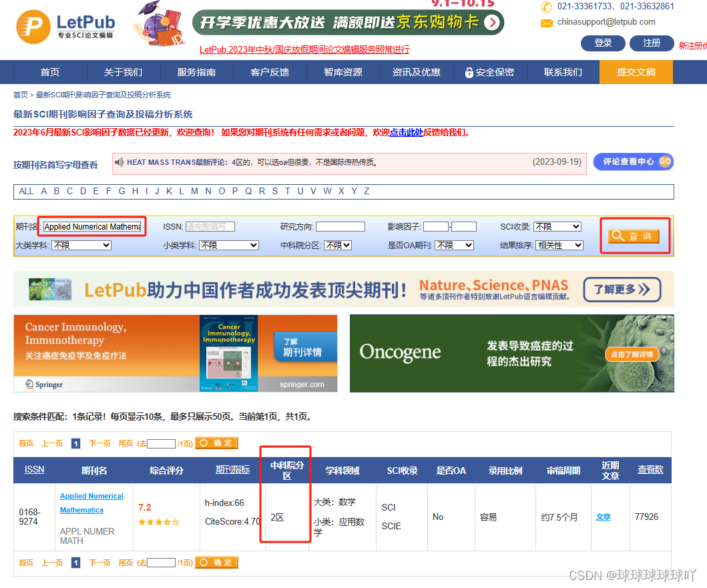Viewport: 707px width, 588px height.
Task: Expand the 结果排序 dropdown
Action: coord(559,246)
